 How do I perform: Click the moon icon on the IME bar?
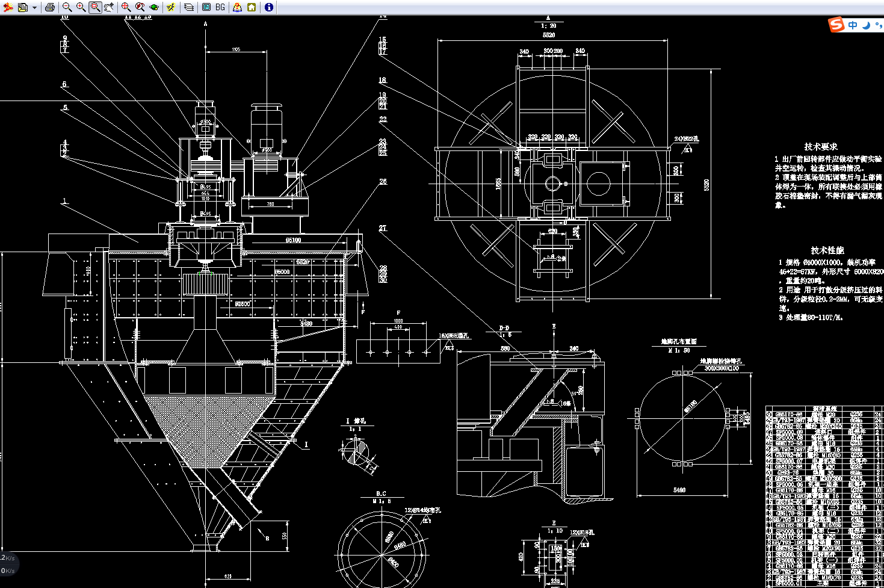point(867,25)
